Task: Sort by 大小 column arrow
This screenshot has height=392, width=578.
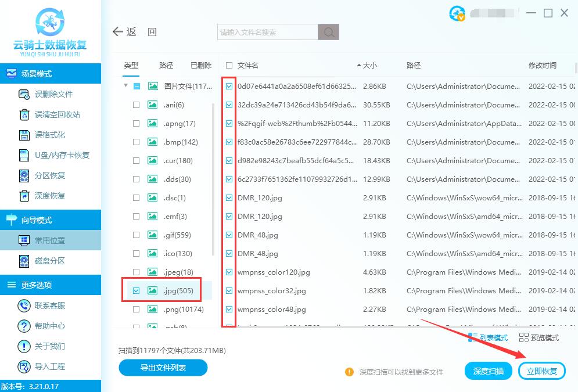Action: point(358,65)
